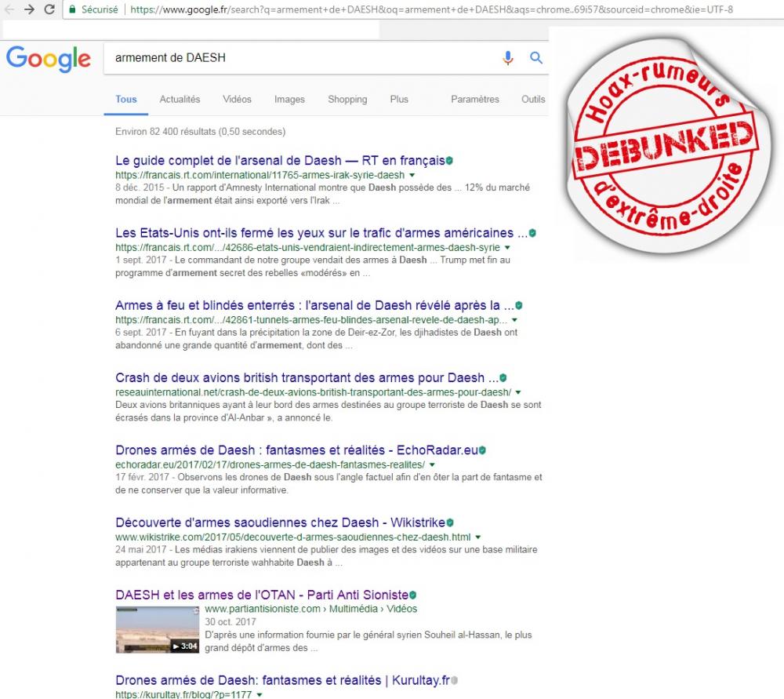784x699 pixels.
Task: Click the 'Sécurisé' label in address bar
Action: [100, 9]
